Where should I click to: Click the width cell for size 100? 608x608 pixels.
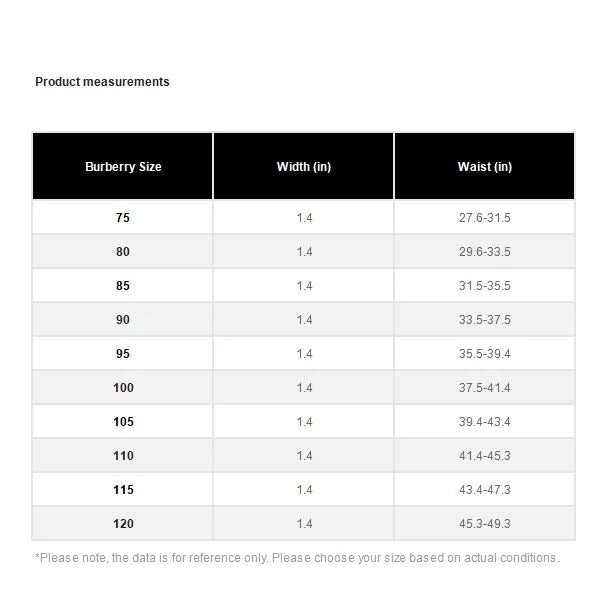pos(304,388)
